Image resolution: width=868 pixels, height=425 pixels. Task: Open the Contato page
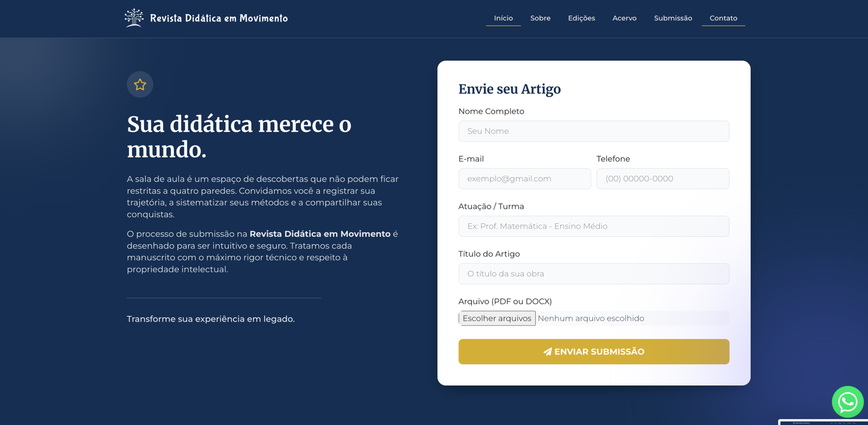(x=723, y=18)
